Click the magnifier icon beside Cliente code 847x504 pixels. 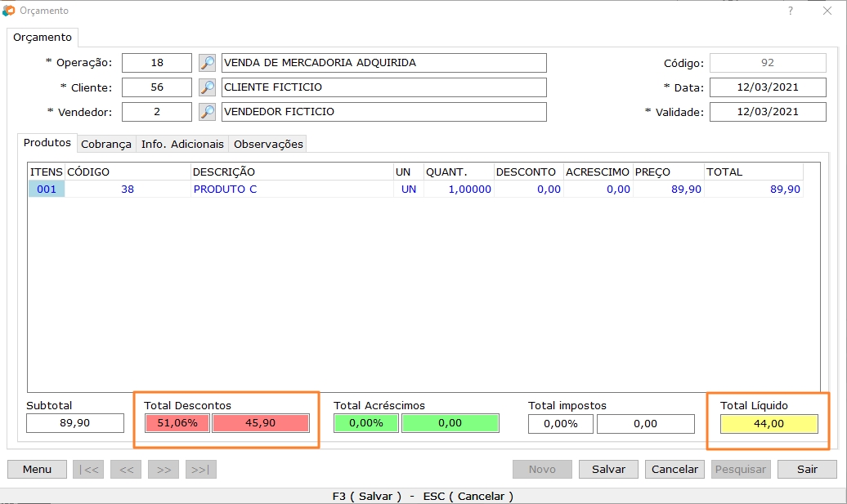click(208, 87)
